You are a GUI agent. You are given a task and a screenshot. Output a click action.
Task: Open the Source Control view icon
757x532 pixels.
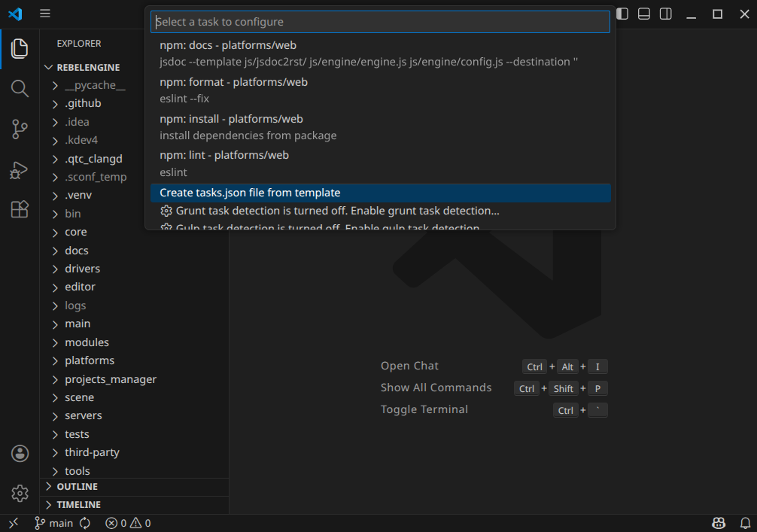point(20,129)
